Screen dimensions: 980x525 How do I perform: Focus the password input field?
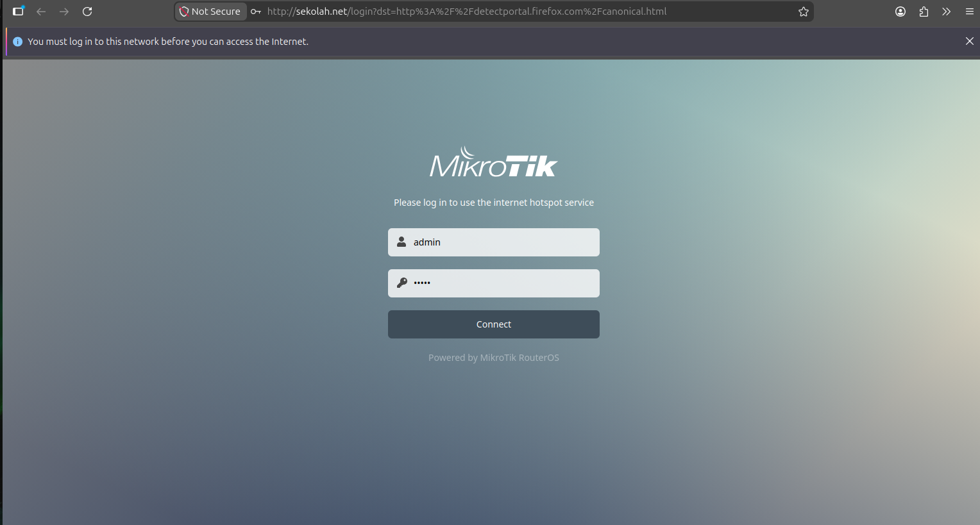(x=494, y=283)
